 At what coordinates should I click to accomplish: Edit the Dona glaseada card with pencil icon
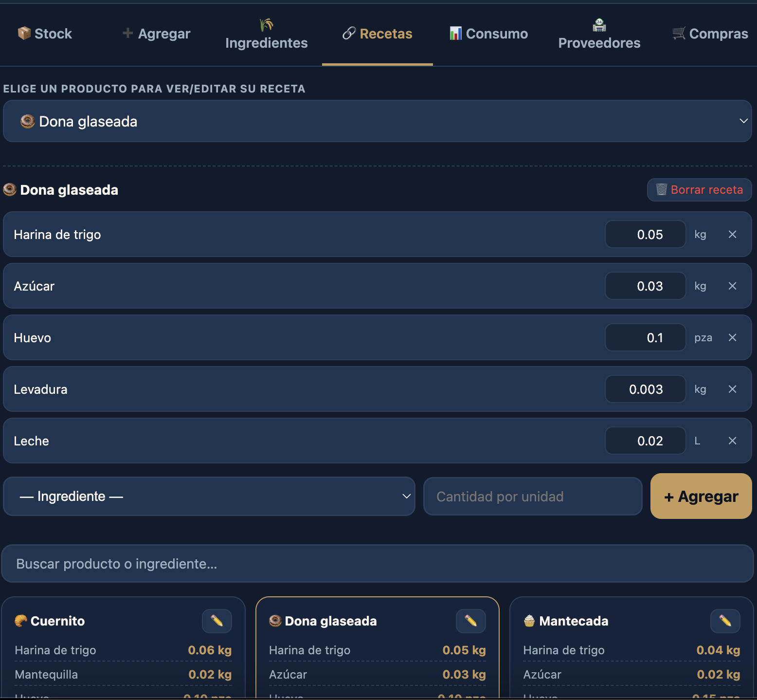point(471,621)
